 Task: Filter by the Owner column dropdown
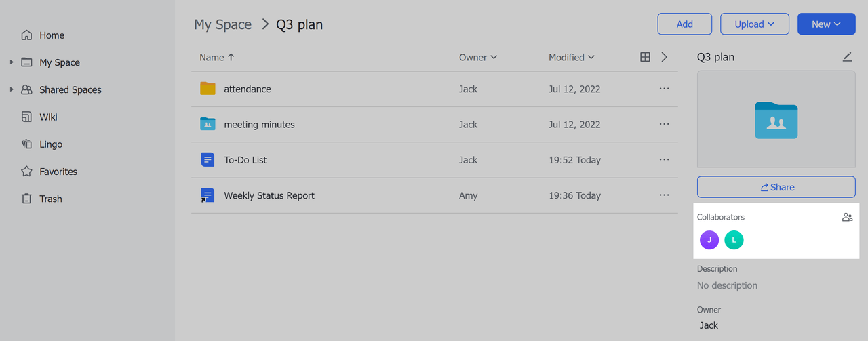click(x=478, y=58)
